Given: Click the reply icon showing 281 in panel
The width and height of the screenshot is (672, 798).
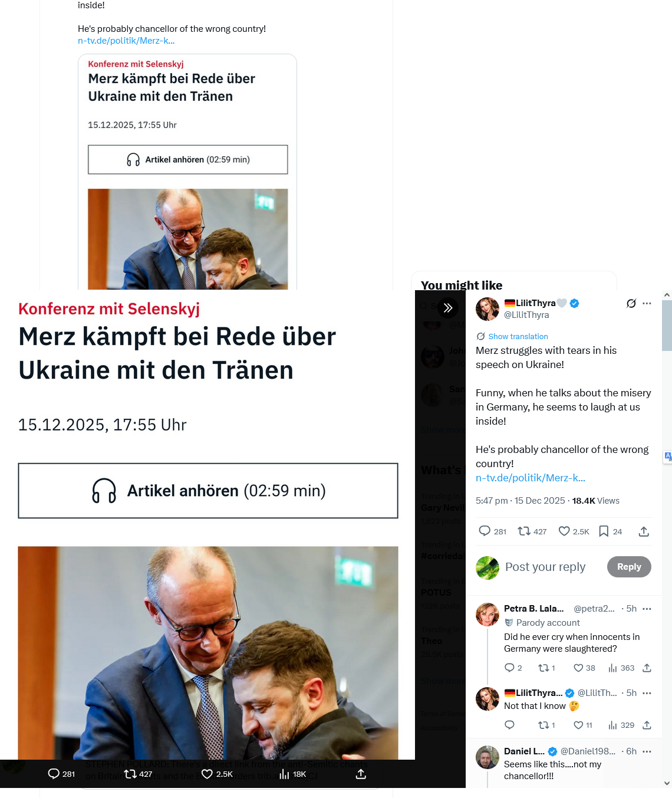Looking at the screenshot, I should (x=492, y=531).
